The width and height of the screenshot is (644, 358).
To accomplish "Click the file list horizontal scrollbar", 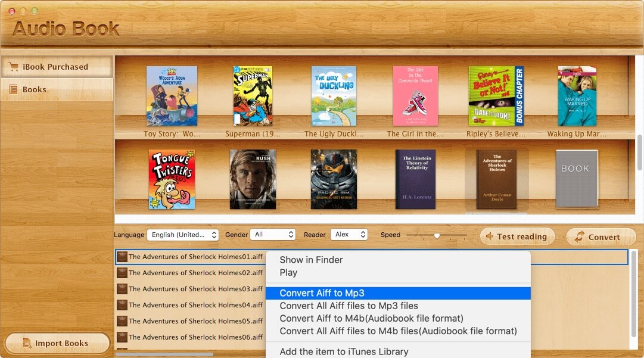I will (x=164, y=354).
